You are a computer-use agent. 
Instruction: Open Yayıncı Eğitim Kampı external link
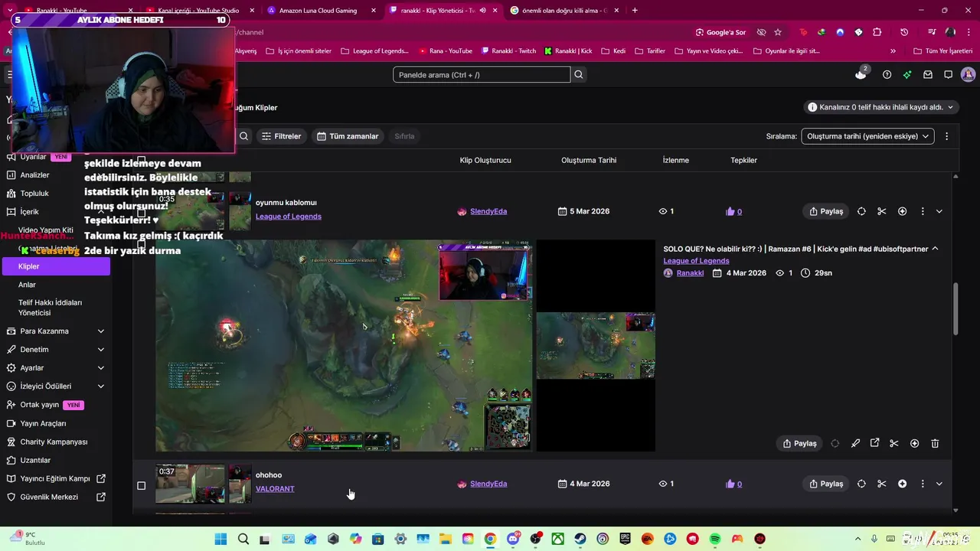click(56, 478)
